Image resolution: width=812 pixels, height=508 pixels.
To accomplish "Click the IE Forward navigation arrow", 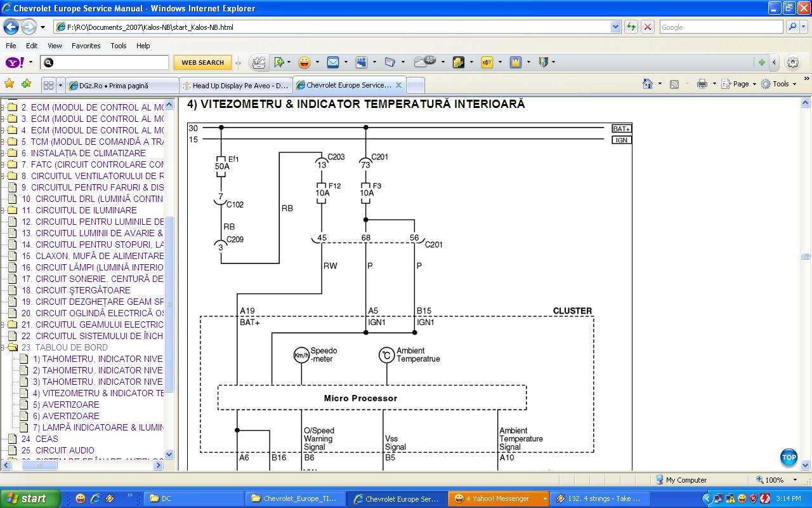I will (x=29, y=27).
